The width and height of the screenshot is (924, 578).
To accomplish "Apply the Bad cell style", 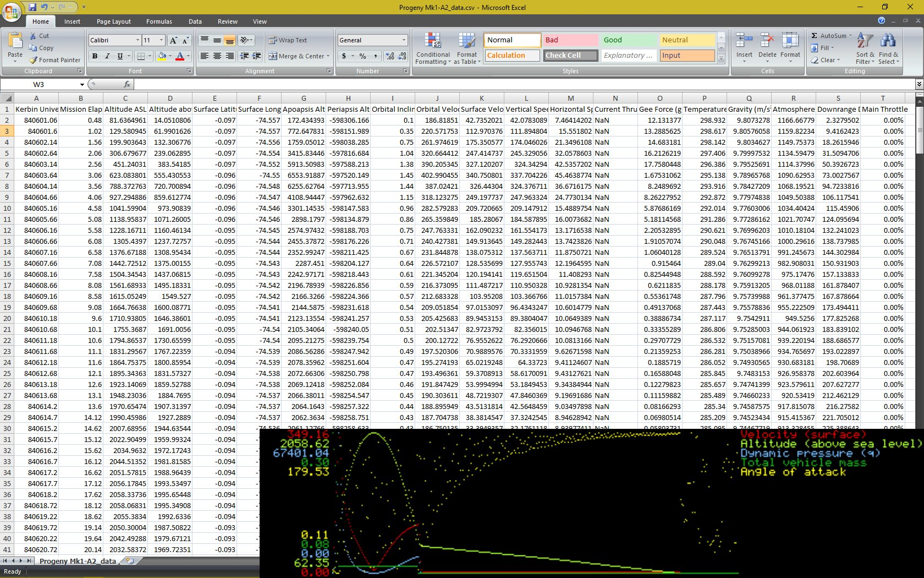I will point(570,40).
